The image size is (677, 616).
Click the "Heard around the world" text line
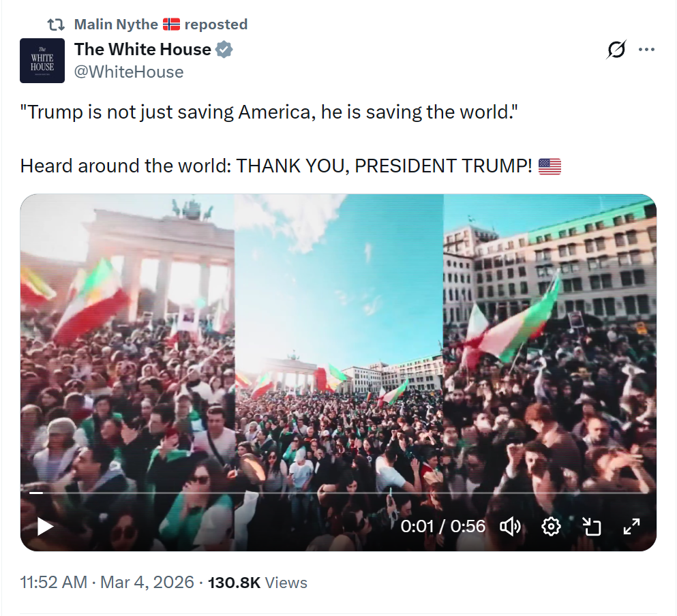[x=275, y=166]
